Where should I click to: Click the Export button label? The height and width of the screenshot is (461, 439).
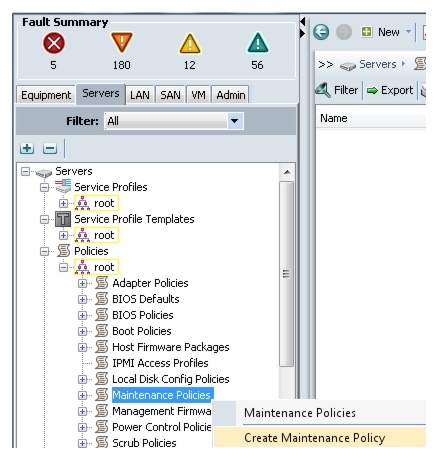coord(397,90)
